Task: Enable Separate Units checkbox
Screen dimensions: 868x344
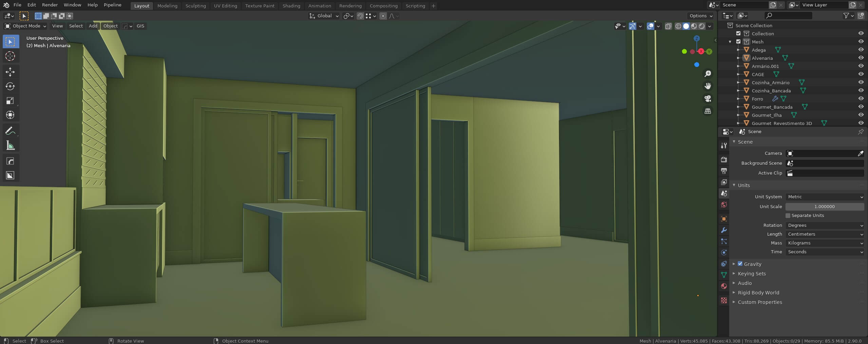Action: point(788,216)
